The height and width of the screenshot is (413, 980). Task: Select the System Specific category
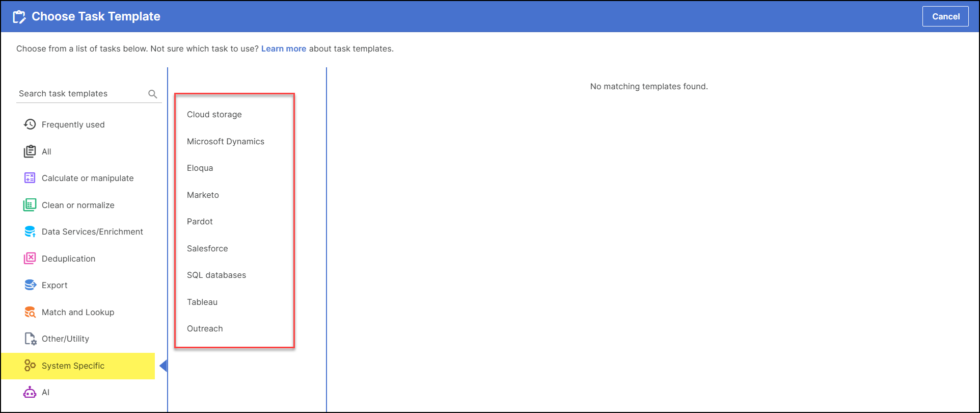click(78, 366)
